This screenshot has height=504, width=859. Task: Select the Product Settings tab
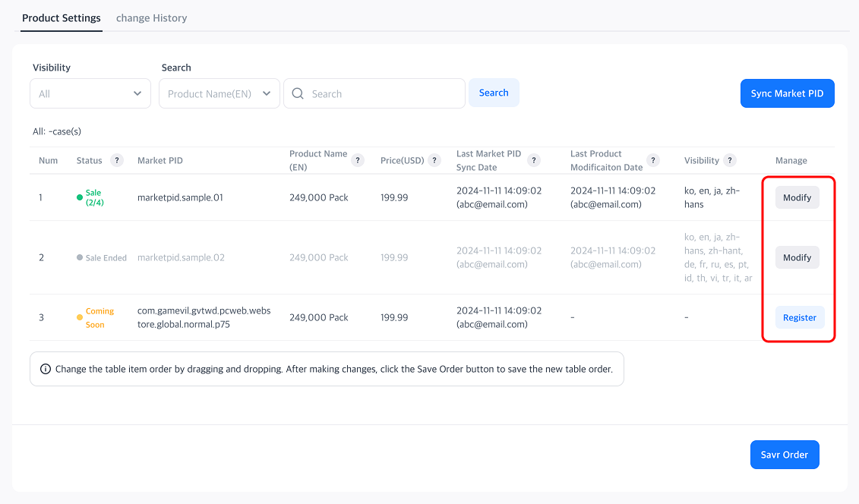(62, 17)
